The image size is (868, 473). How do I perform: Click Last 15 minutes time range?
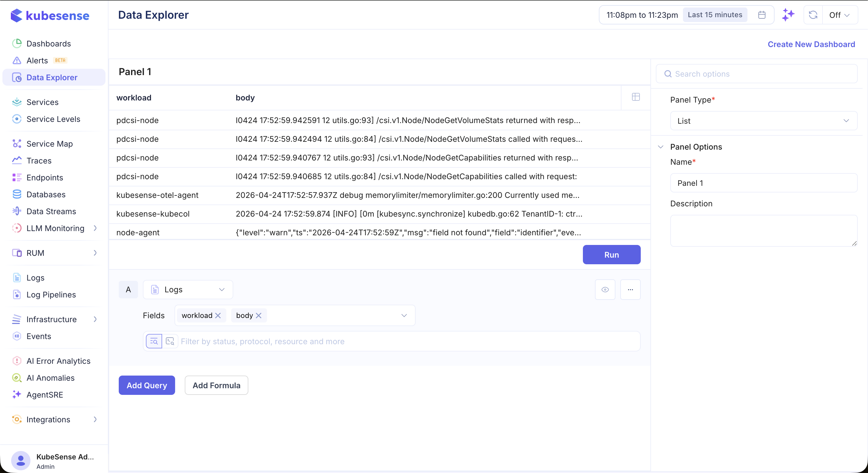click(x=715, y=15)
